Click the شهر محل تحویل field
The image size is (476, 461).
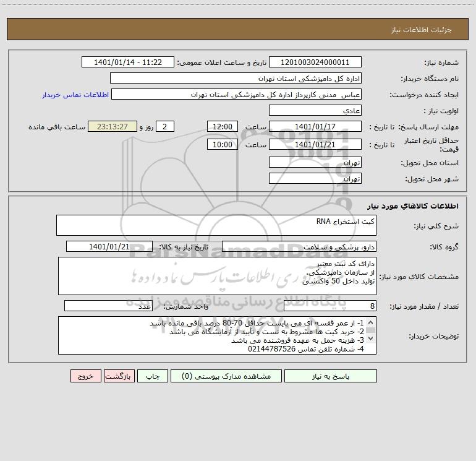point(315,178)
